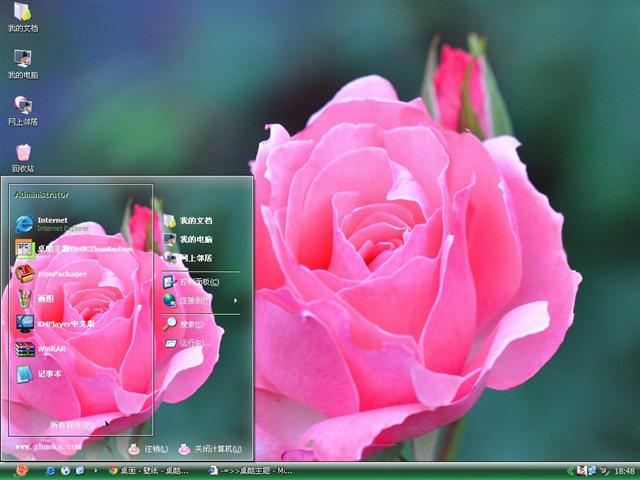Click the Start button on taskbar

[x=21, y=470]
